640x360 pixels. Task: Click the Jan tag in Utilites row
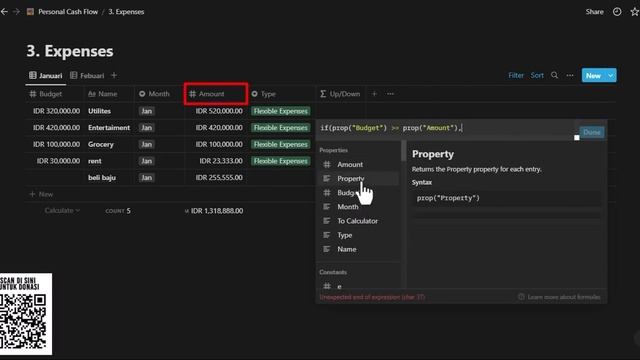(147, 111)
